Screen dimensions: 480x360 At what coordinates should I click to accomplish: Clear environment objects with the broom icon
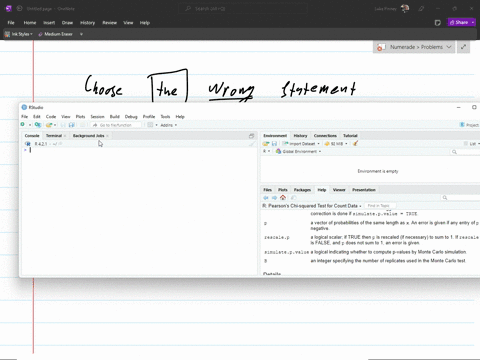(x=355, y=144)
